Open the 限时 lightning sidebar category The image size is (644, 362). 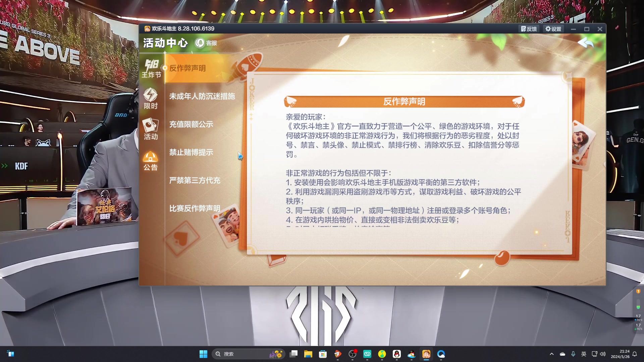(x=151, y=99)
